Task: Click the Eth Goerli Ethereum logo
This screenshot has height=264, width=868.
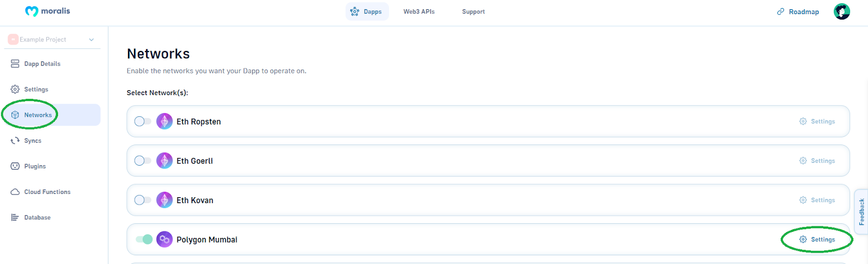Action: point(164,160)
